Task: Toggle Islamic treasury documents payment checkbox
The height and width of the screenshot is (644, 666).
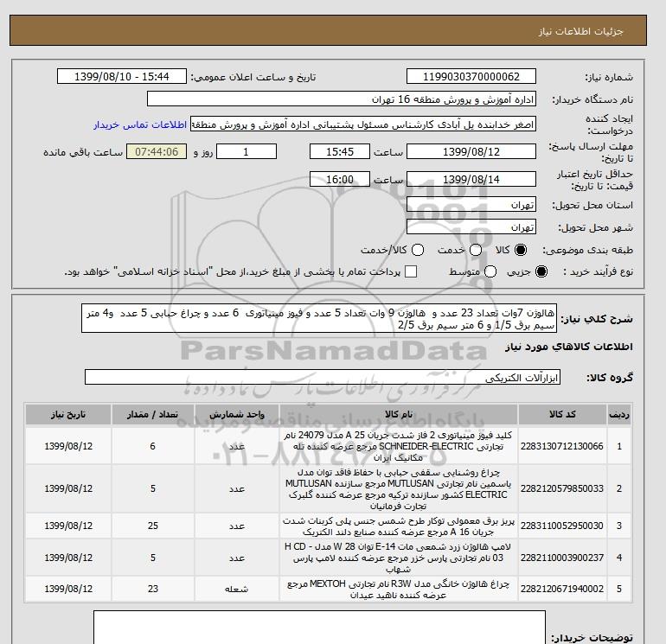Action: point(411,271)
